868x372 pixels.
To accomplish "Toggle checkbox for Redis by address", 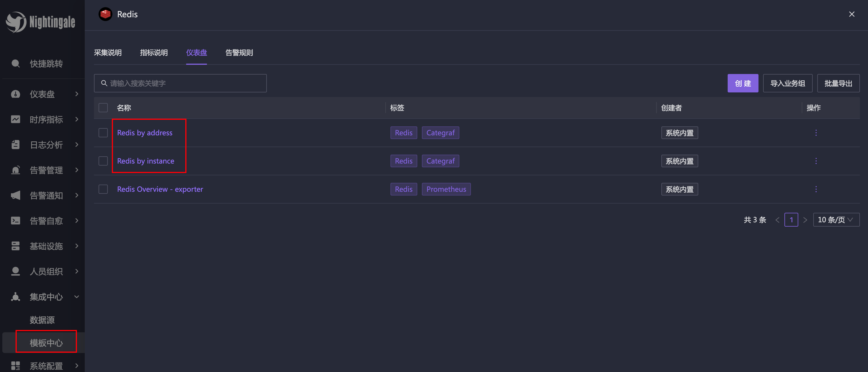I will [x=103, y=133].
